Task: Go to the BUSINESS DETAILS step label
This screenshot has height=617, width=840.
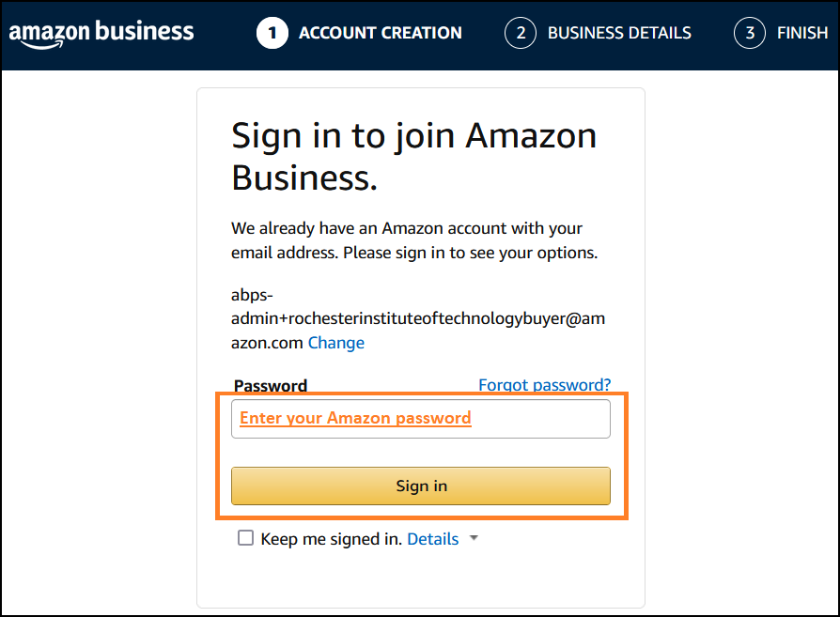Action: click(619, 34)
